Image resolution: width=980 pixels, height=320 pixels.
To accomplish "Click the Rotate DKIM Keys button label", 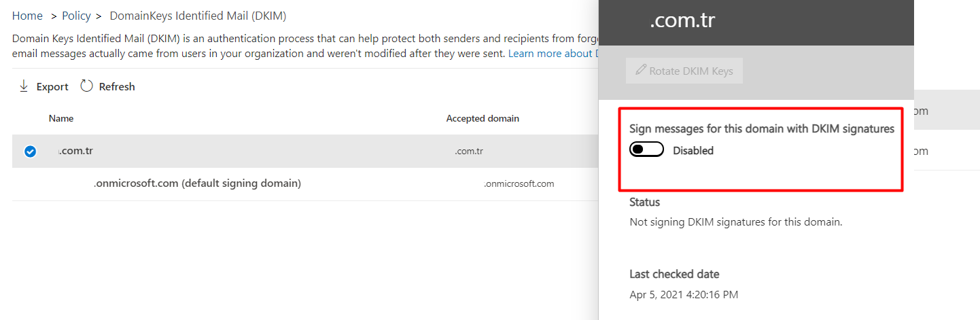I will (690, 71).
